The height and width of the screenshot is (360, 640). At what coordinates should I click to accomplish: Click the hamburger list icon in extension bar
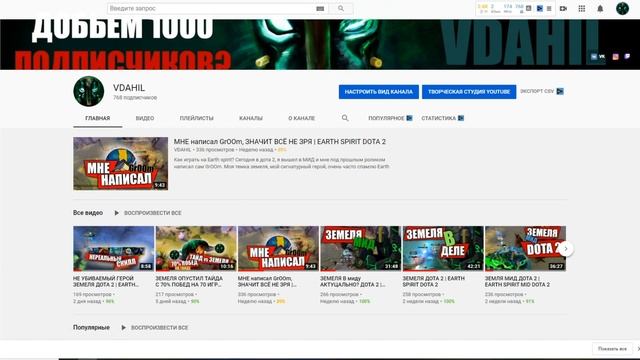[x=549, y=8]
